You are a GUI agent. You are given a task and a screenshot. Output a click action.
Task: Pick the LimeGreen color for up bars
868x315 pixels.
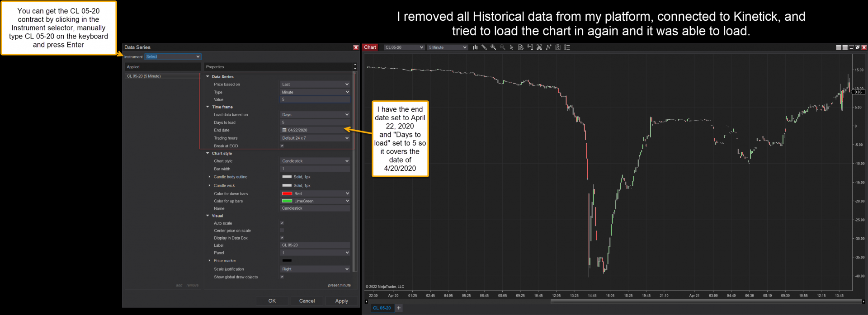coord(315,201)
